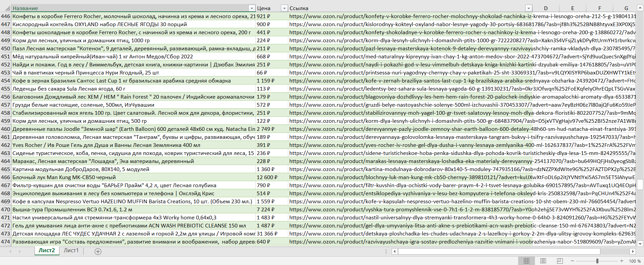Select Блочный лук Man Kung cell
Image resolution: width=644 pixels, height=265 pixels.
coord(134,177)
